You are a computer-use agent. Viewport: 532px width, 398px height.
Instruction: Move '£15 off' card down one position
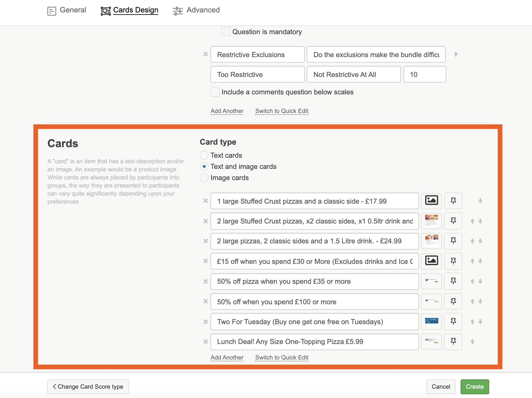coord(480,261)
